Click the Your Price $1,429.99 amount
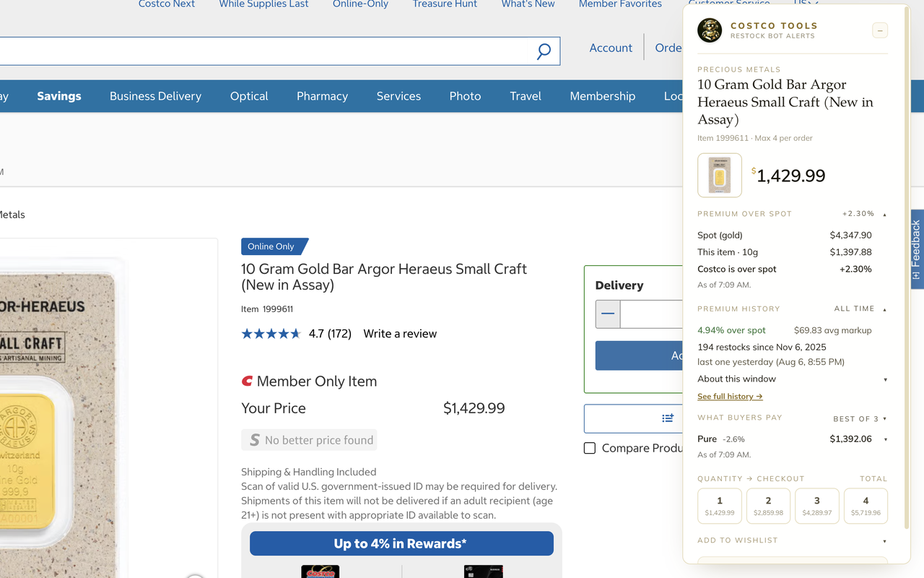924x578 pixels. coord(474,408)
